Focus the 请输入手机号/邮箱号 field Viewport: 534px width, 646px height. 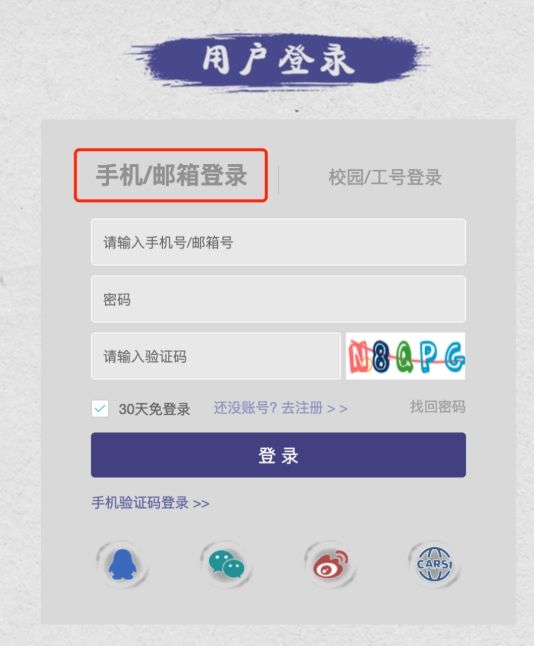pos(279,242)
